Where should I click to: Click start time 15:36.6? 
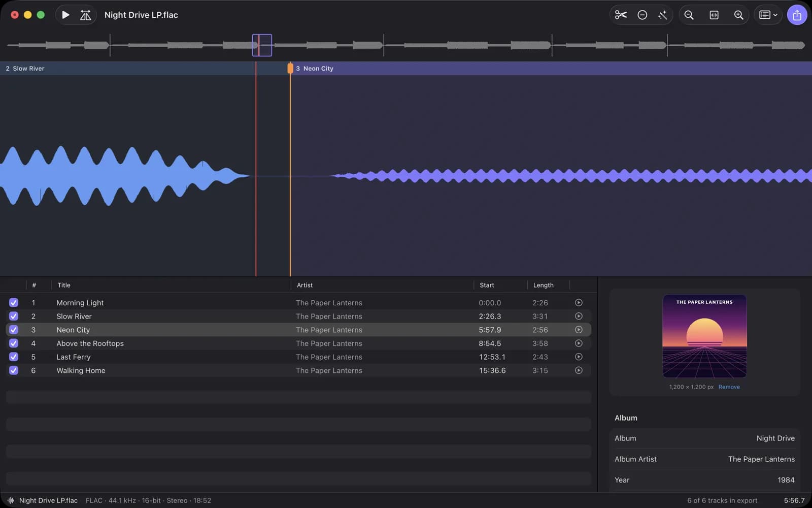point(492,370)
